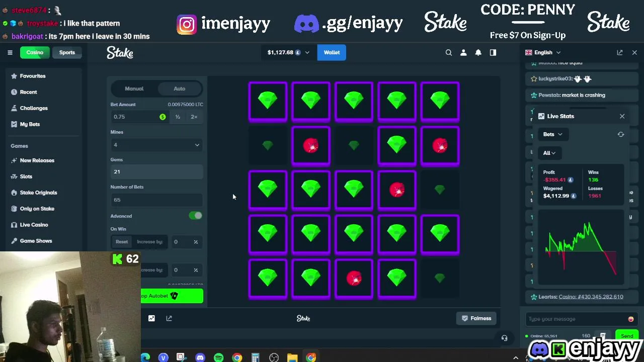This screenshot has height=362, width=644.
Task: Open Challenges in the sidebar
Action: pos(34,108)
